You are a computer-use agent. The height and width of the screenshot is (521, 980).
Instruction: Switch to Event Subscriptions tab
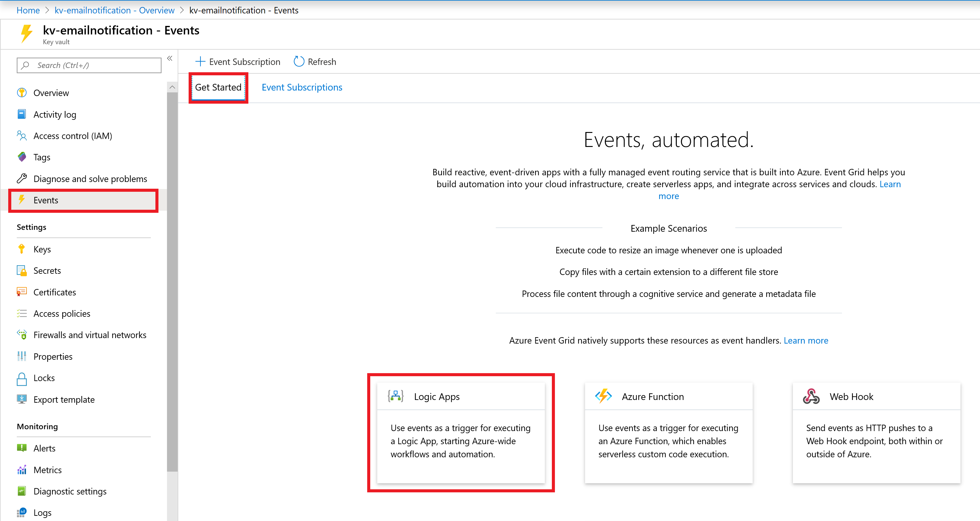(301, 87)
